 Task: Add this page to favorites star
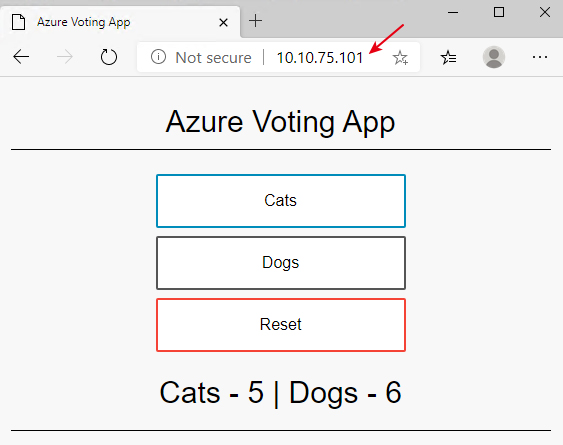click(x=400, y=57)
